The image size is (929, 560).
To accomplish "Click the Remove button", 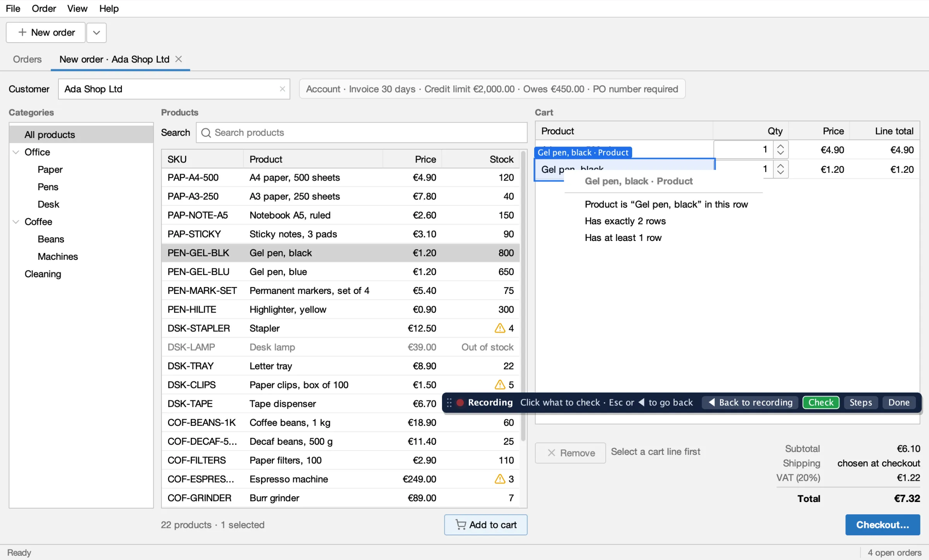I will pos(570,453).
